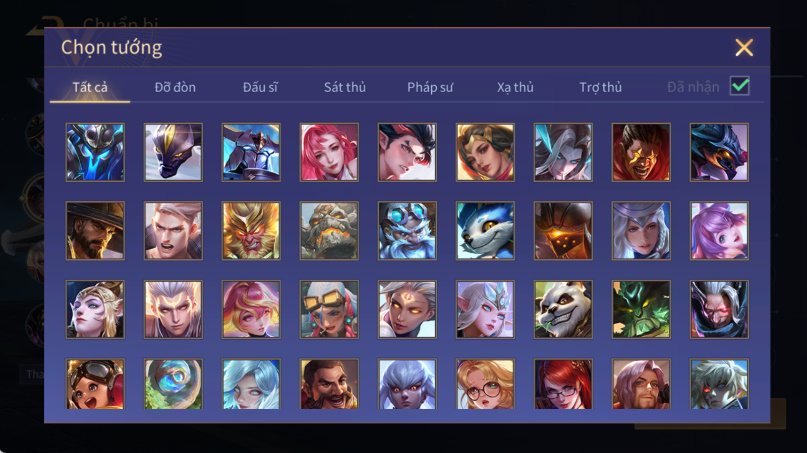Open the Pháp sư tab

(x=430, y=87)
